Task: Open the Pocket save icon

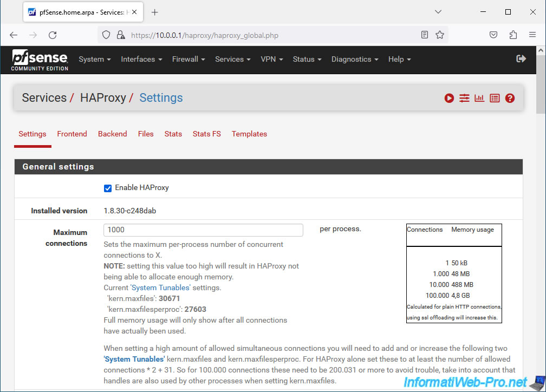Action: (x=493, y=35)
